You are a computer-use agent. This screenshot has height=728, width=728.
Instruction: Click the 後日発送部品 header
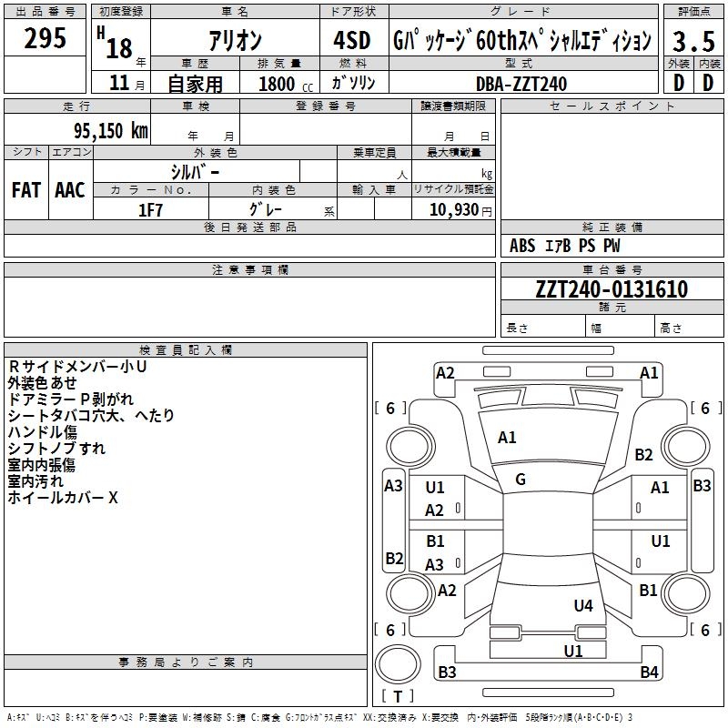(x=249, y=227)
